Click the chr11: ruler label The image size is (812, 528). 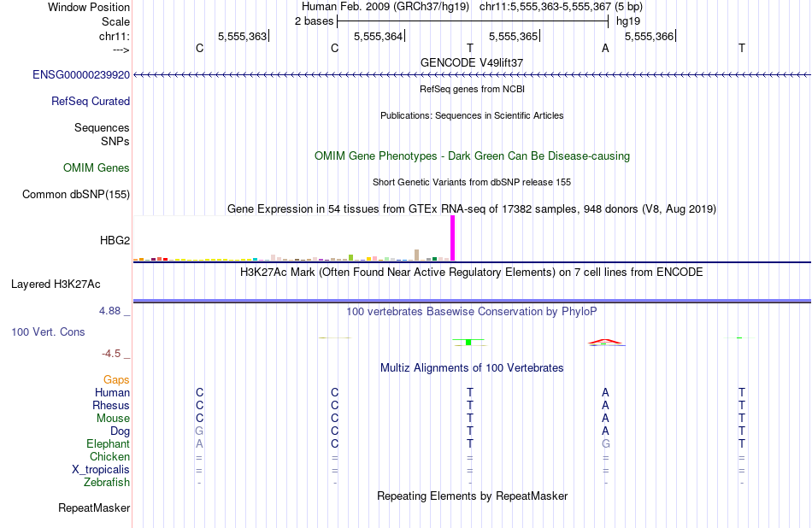point(114,36)
